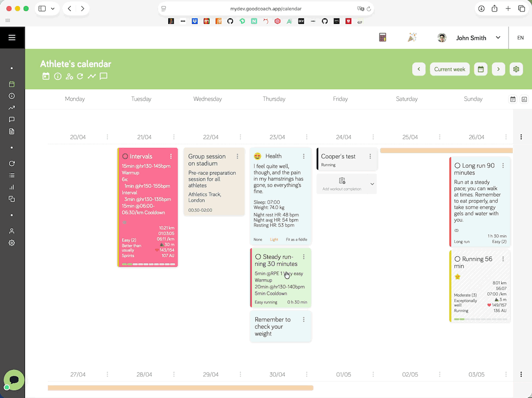Screen dimensions: 532x398
Task: Toggle completion circle for Steady running 30 minutes
Action: point(258,257)
